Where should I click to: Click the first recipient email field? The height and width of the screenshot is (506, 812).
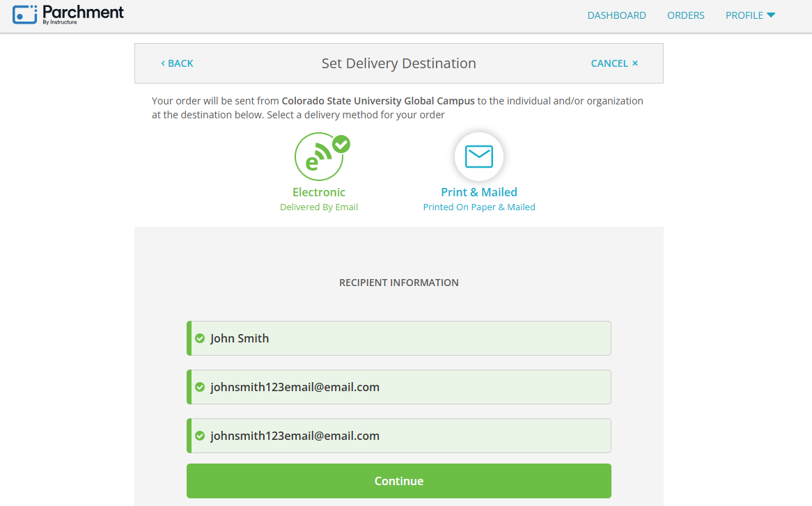pyautogui.click(x=399, y=387)
